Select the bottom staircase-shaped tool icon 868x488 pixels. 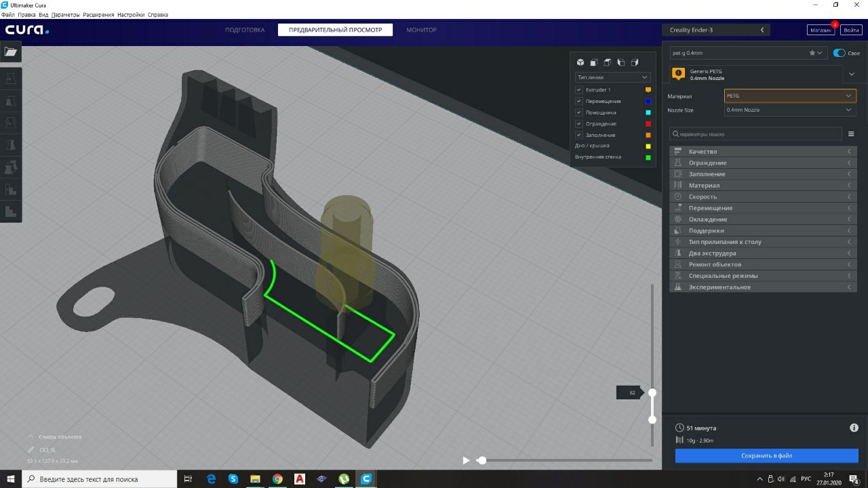click(x=11, y=211)
